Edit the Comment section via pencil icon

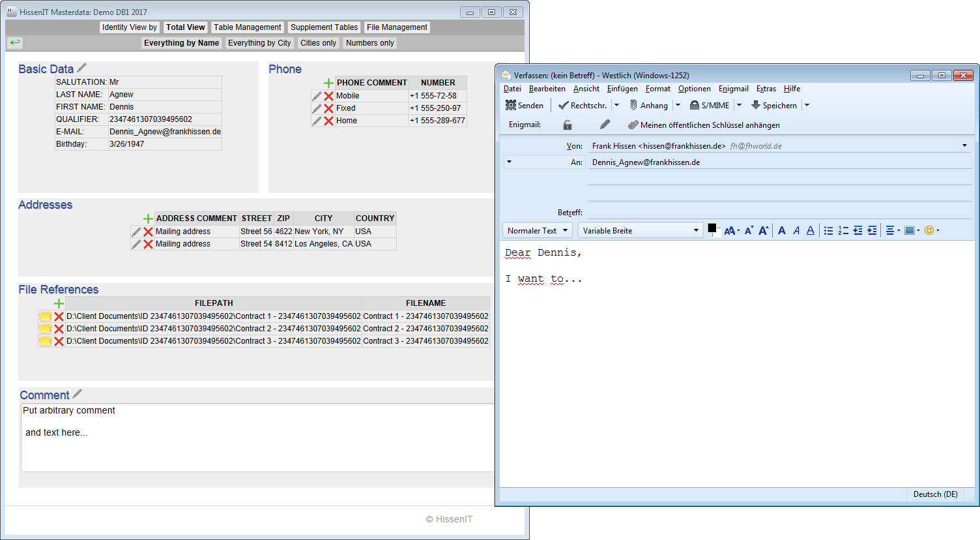click(x=77, y=394)
